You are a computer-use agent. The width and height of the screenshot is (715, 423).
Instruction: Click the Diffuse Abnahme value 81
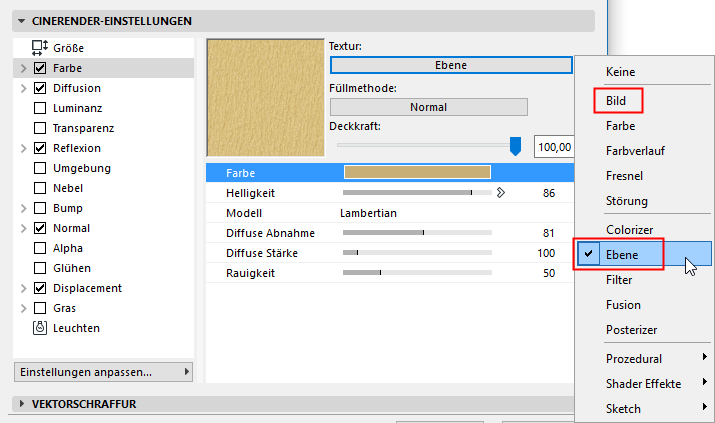tap(549, 233)
